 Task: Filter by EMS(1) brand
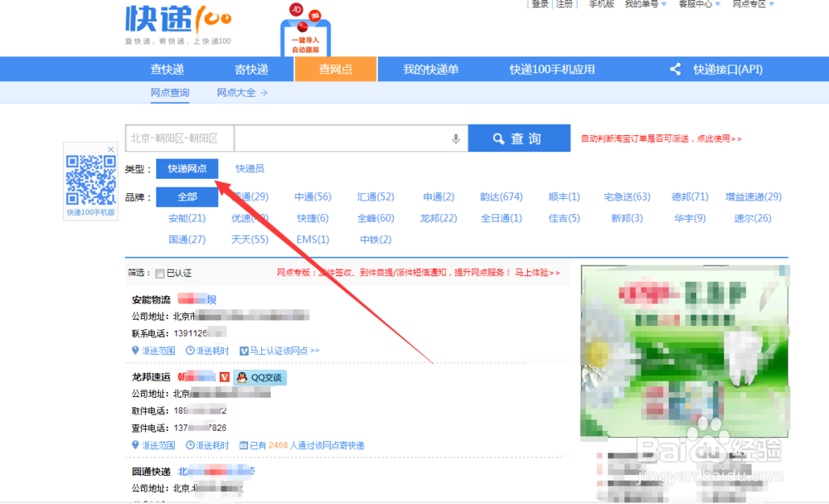point(313,240)
